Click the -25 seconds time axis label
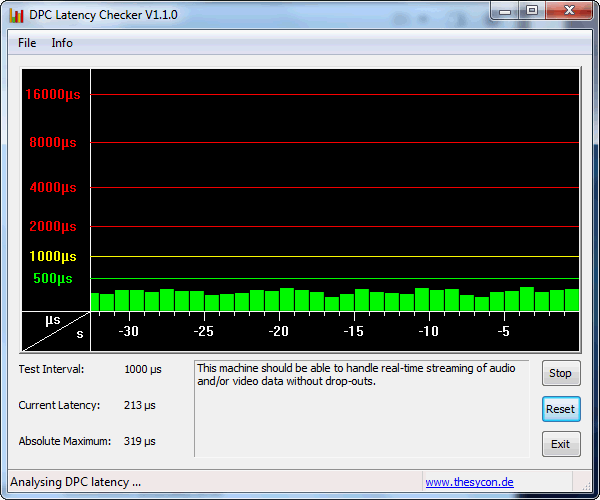 click(x=204, y=331)
